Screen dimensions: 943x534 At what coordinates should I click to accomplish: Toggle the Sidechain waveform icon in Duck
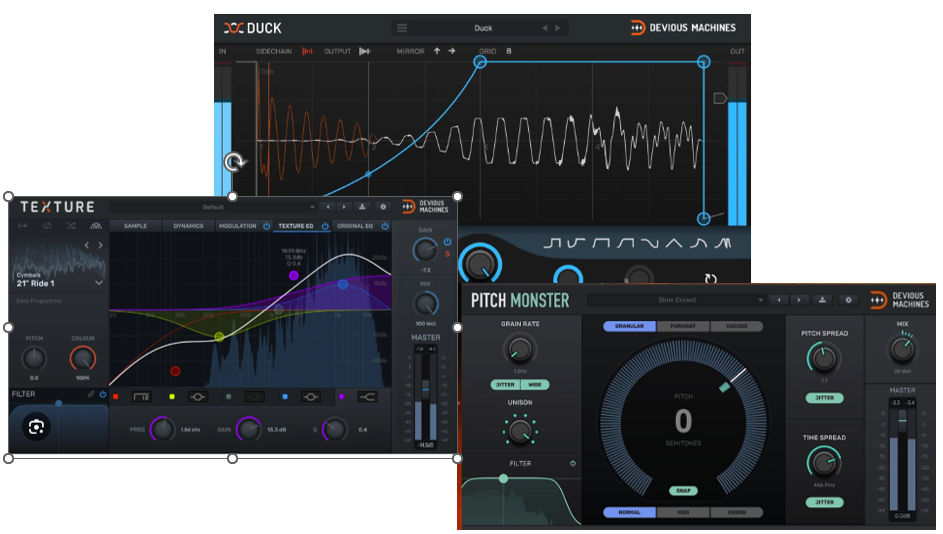point(307,51)
